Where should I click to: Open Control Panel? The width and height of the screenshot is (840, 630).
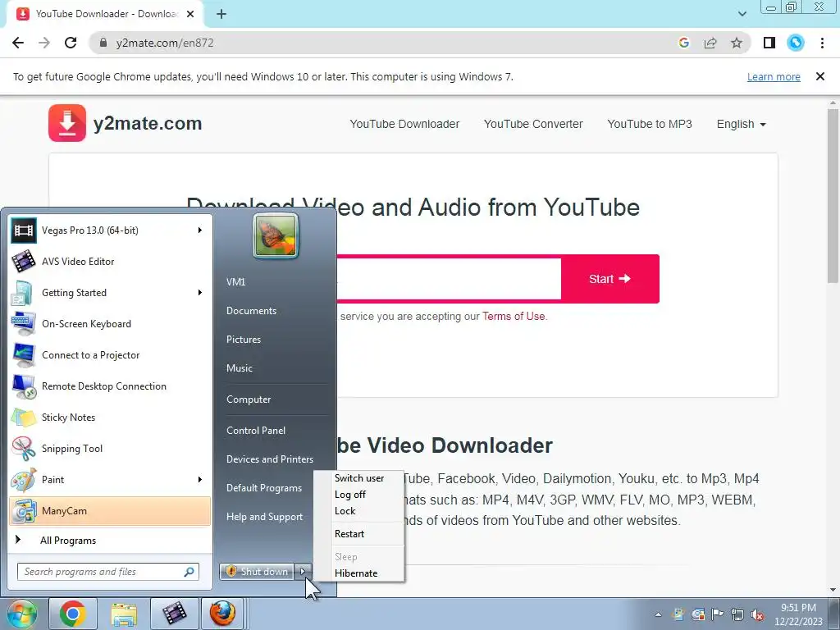click(256, 431)
